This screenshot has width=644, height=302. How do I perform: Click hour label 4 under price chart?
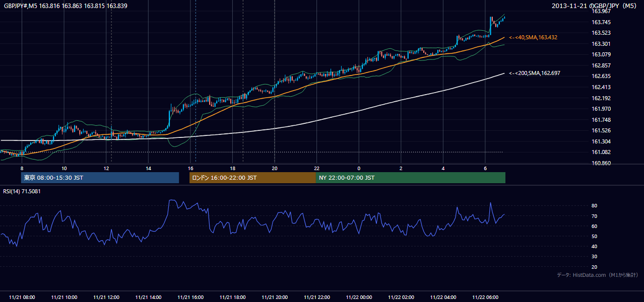click(443, 168)
